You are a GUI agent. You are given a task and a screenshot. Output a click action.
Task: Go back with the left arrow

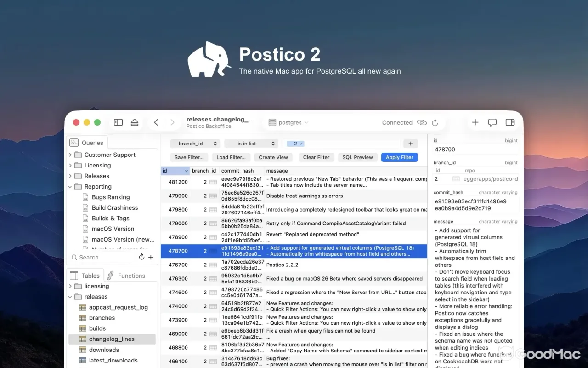coord(156,122)
